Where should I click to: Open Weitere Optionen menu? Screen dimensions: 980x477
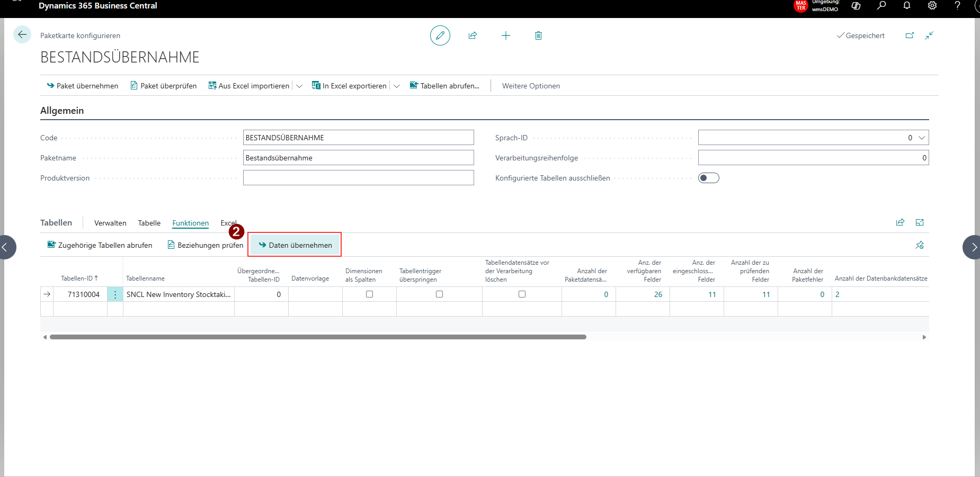(531, 86)
